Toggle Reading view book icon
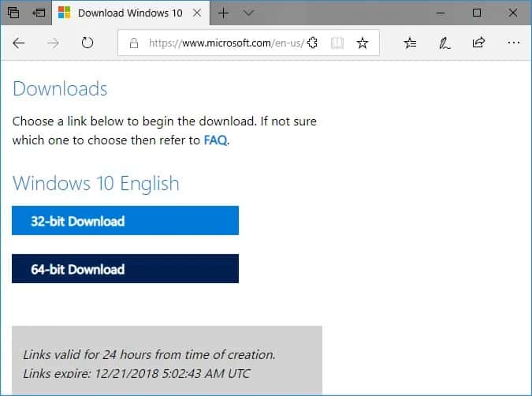The image size is (532, 396). [x=337, y=43]
